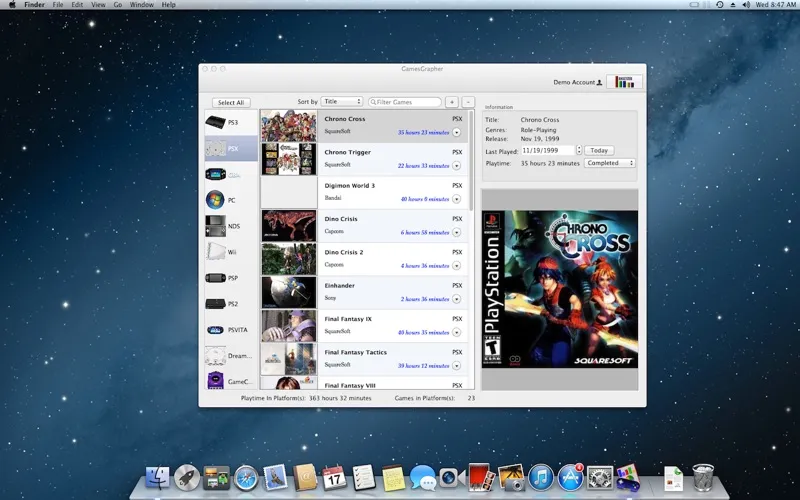
Task: Open the View menu
Action: pyautogui.click(x=98, y=5)
